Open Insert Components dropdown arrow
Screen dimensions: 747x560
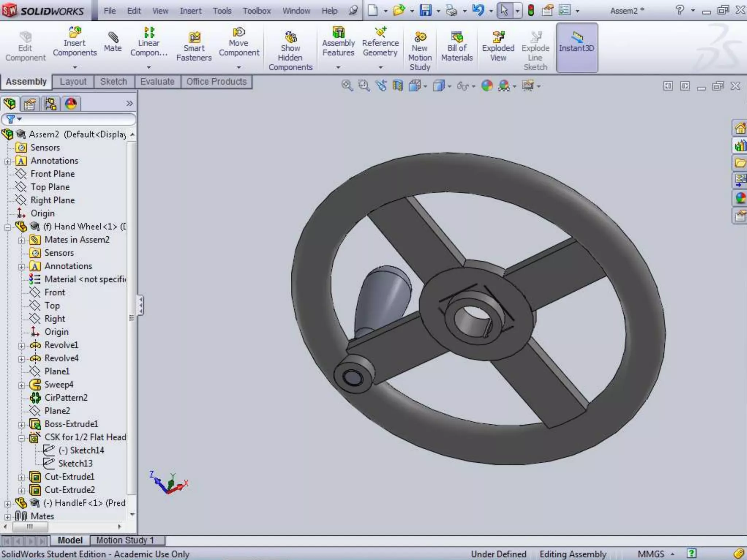click(75, 67)
